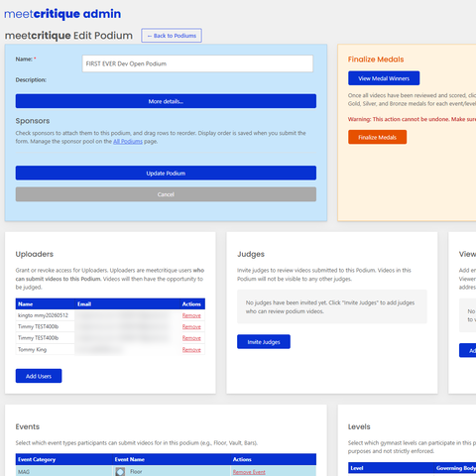This screenshot has width=476, height=476.
Task: View Medal Winners
Action: [x=384, y=78]
